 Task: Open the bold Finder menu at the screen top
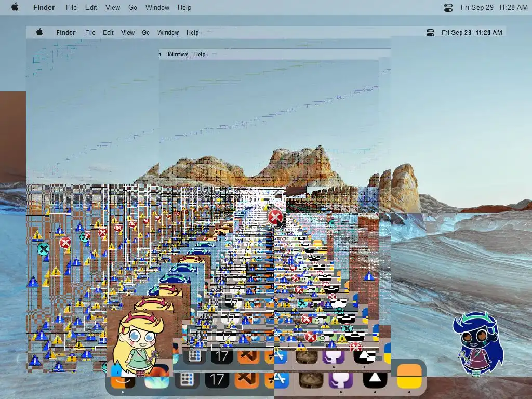click(44, 7)
